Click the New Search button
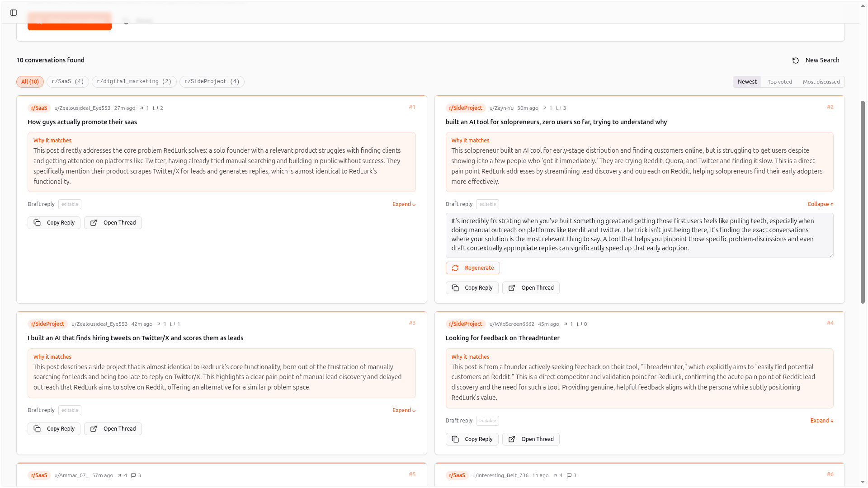Viewport: 868px width, 488px height. (x=822, y=60)
